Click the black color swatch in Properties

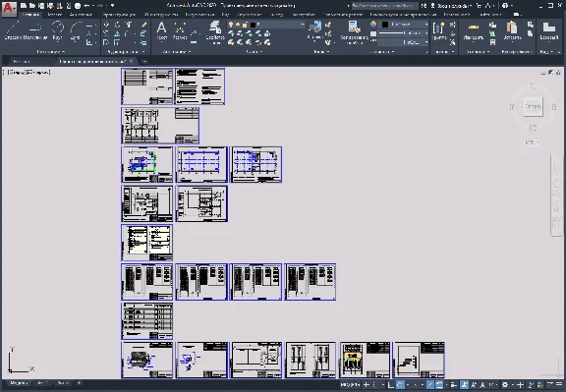(x=385, y=25)
